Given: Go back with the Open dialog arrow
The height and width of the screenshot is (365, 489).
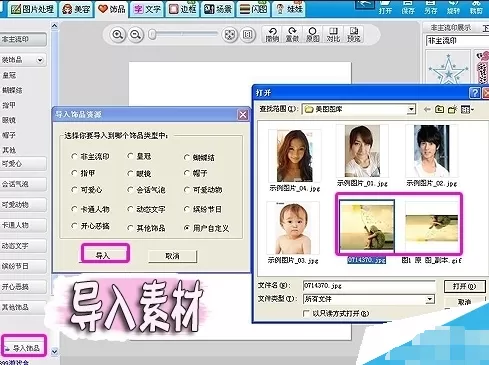Looking at the screenshot, I should (427, 109).
